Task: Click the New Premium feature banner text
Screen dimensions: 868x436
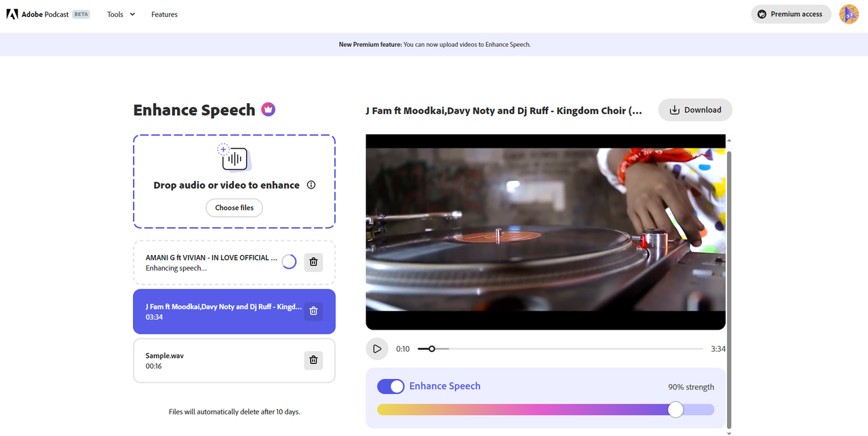Action: click(435, 45)
